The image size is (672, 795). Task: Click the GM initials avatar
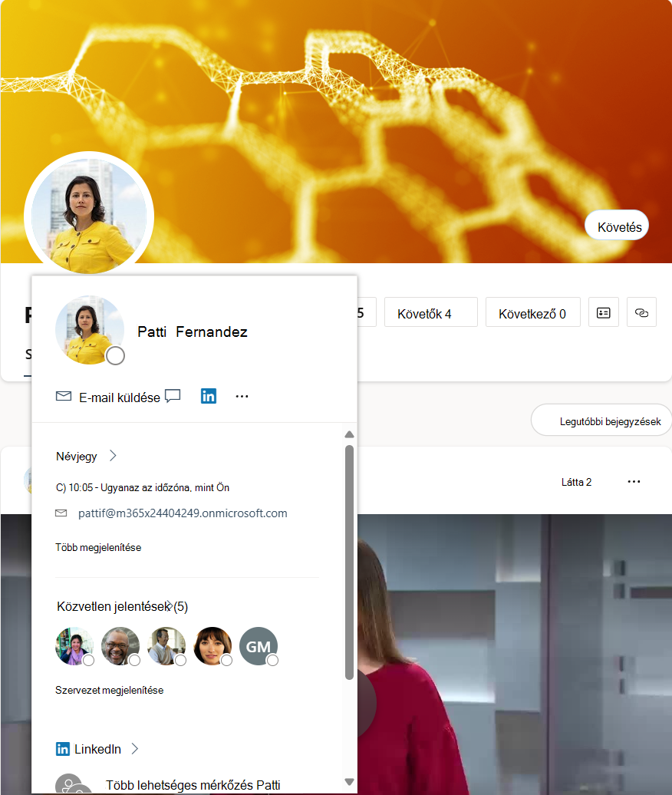259,646
